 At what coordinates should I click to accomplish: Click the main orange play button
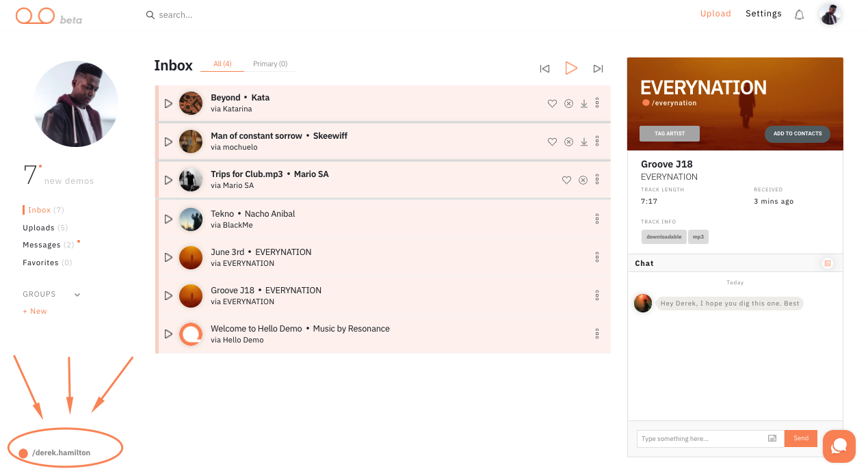[571, 68]
